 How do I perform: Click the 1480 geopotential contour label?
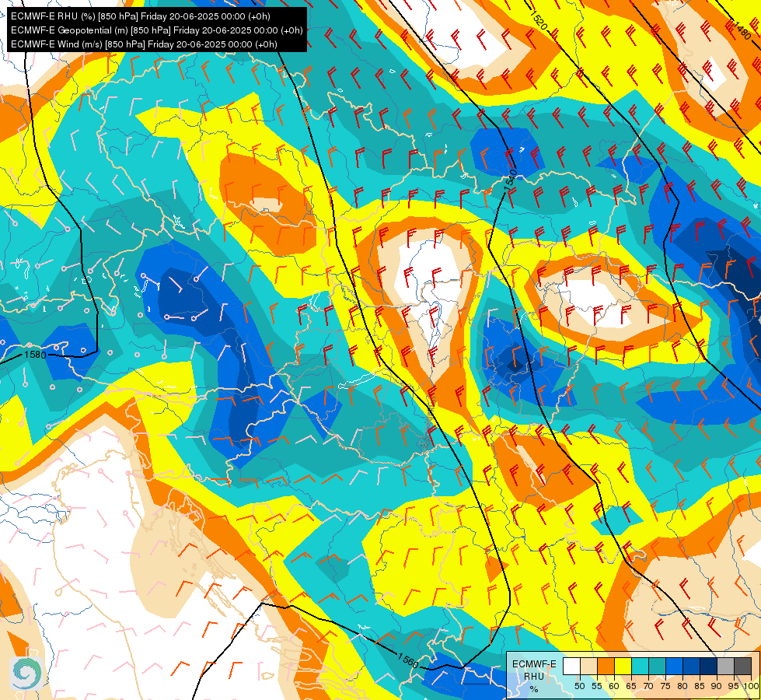coord(742,30)
